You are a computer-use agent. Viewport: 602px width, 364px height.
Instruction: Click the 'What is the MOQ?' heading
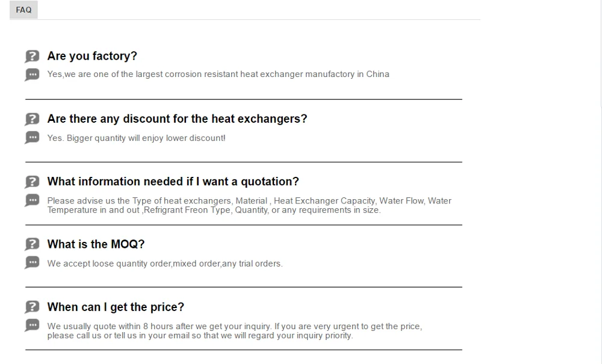pos(96,244)
